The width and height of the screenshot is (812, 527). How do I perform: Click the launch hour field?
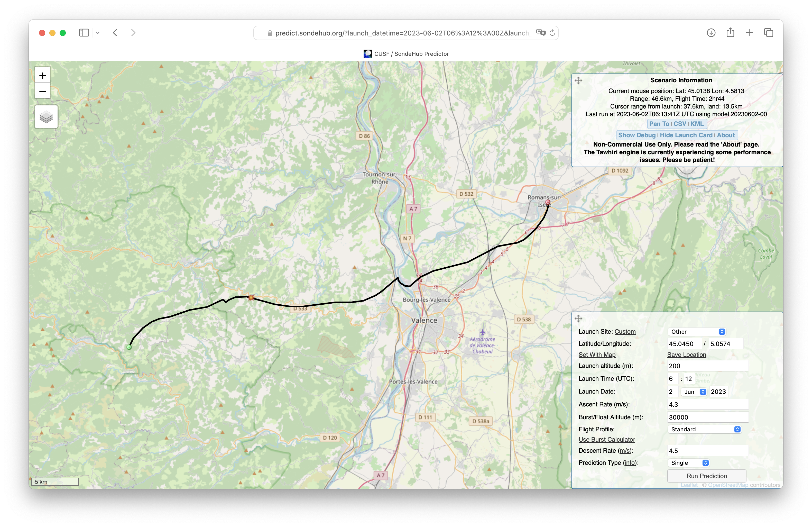point(672,379)
